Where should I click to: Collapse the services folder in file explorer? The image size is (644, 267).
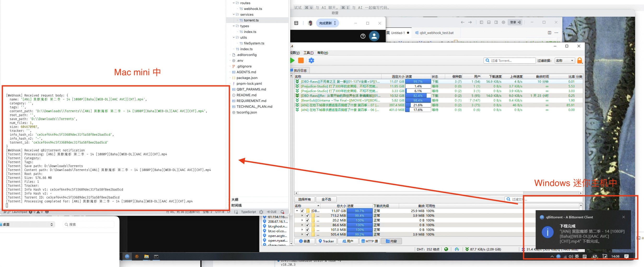[234, 14]
